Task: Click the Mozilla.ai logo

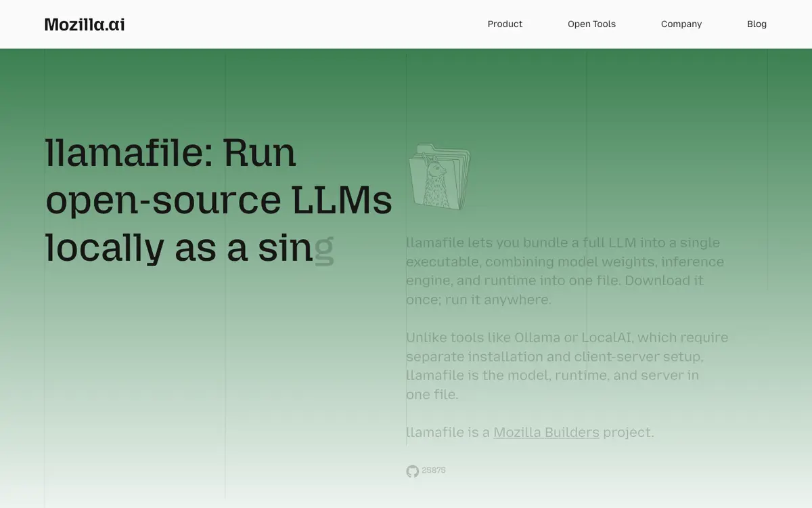Action: coord(85,24)
